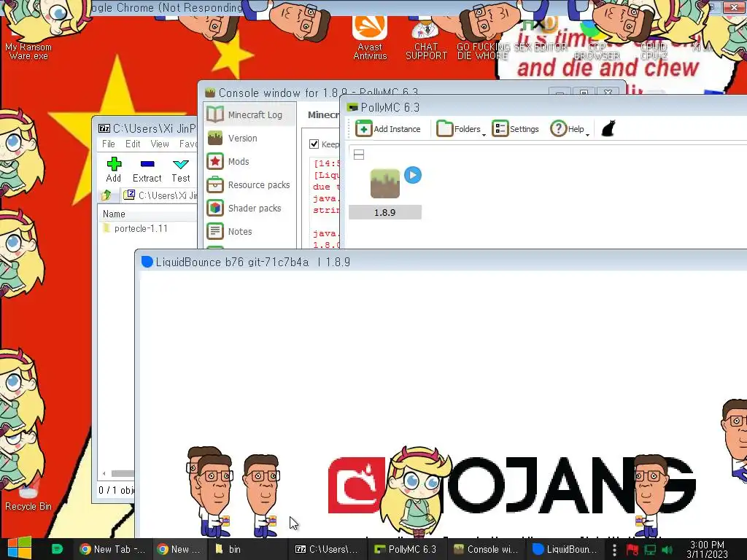Click the Extract button in 7-Zip
Viewport: 747px width, 560px height.
tap(147, 170)
